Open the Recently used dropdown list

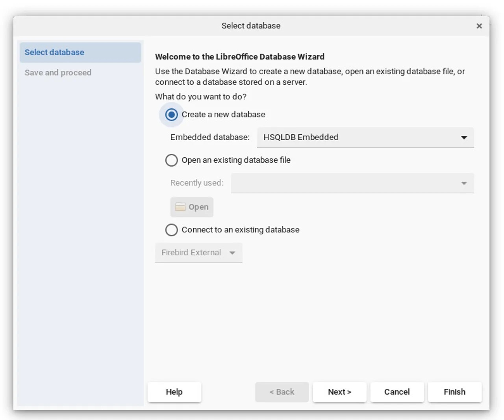tap(464, 183)
